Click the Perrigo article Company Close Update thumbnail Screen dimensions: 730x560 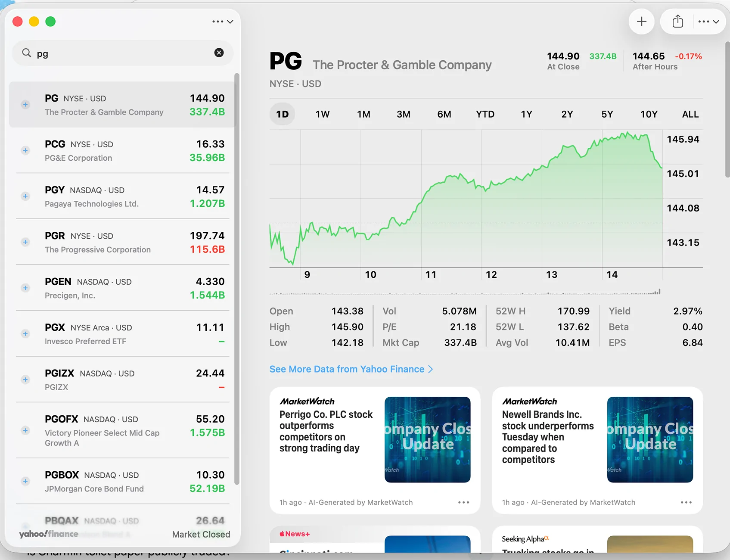[x=427, y=439]
